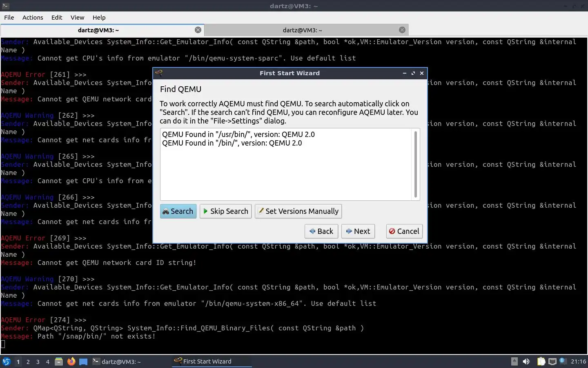Viewport: 588px width, 368px height.
Task: Open network status tray icon
Action: 552,361
